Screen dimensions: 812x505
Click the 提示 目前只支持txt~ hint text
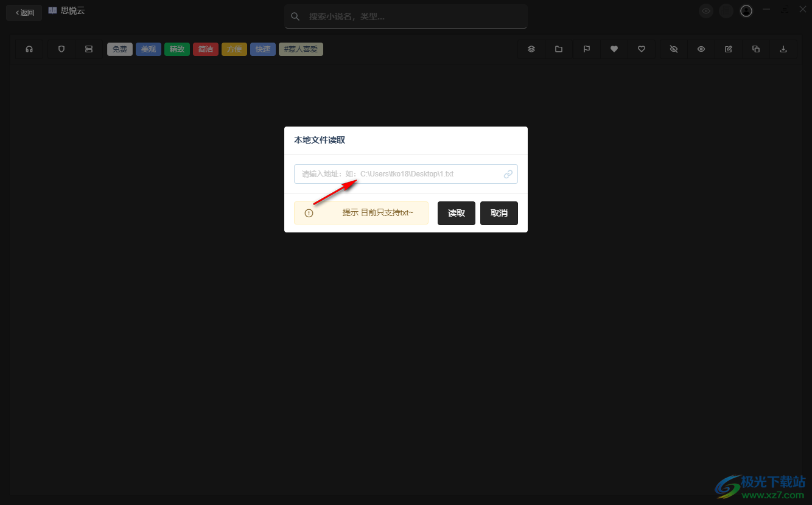377,213
